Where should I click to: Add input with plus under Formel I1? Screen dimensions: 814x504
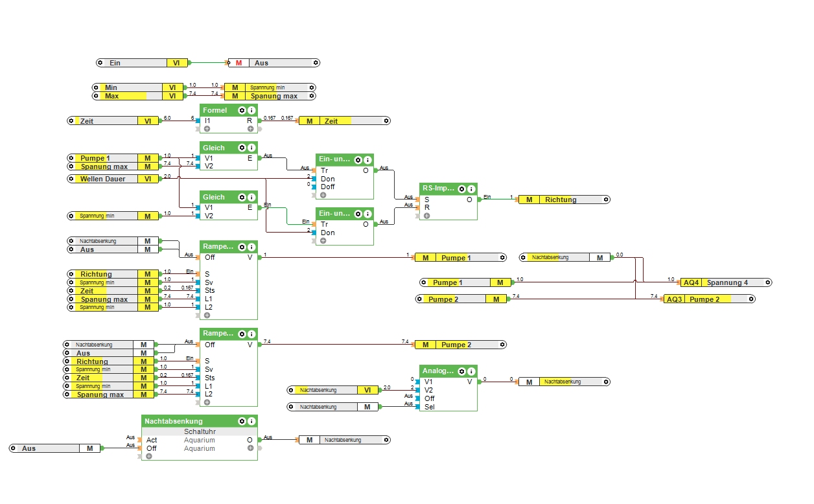207,129
